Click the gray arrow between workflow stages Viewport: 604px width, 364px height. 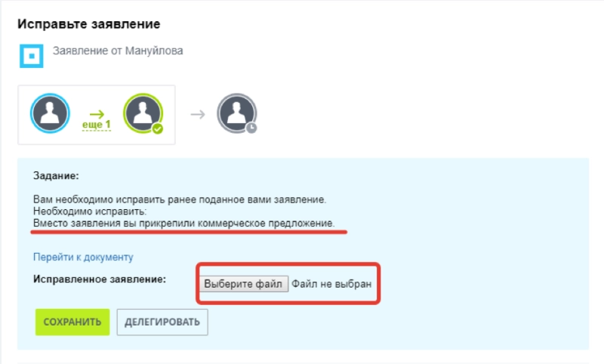pyautogui.click(x=197, y=114)
